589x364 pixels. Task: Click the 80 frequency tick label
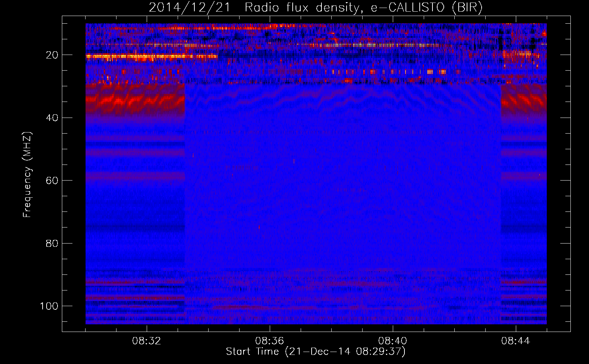coord(52,243)
